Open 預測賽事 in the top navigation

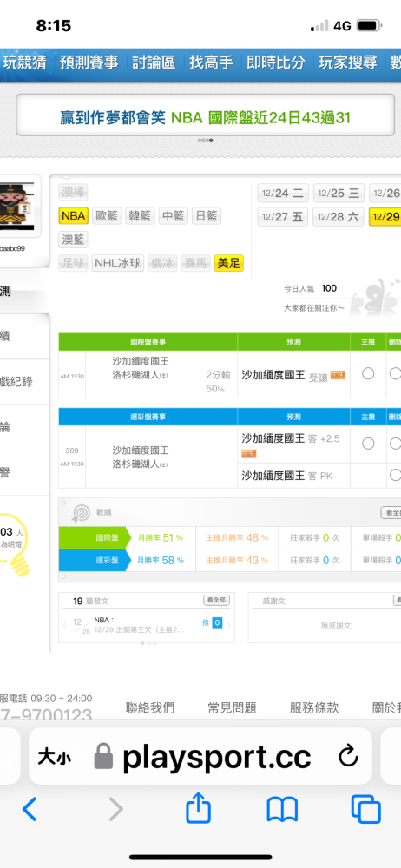(89, 62)
